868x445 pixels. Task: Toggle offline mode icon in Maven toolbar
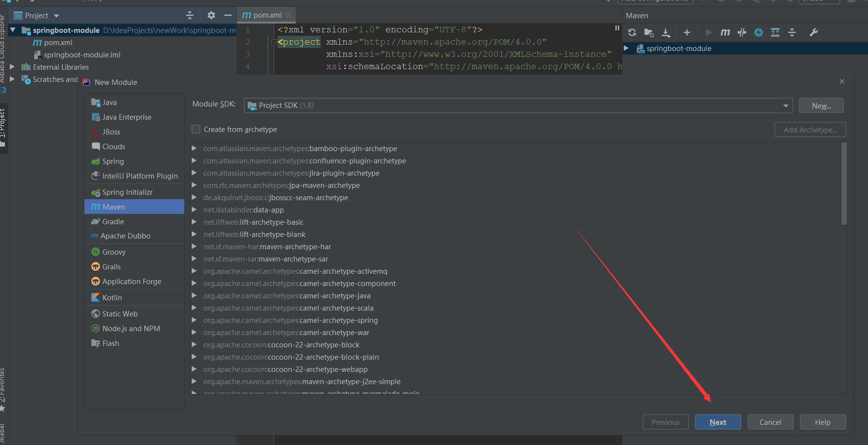tap(742, 32)
